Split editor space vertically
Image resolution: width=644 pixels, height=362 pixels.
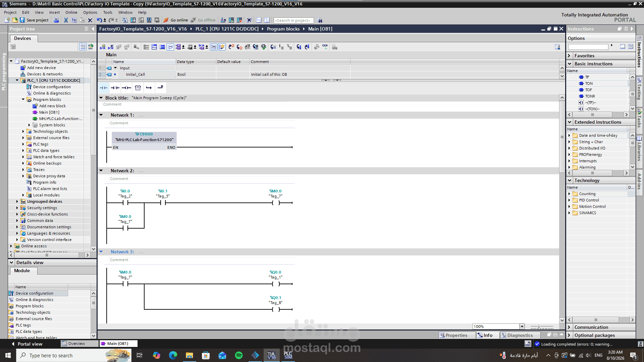(267, 20)
